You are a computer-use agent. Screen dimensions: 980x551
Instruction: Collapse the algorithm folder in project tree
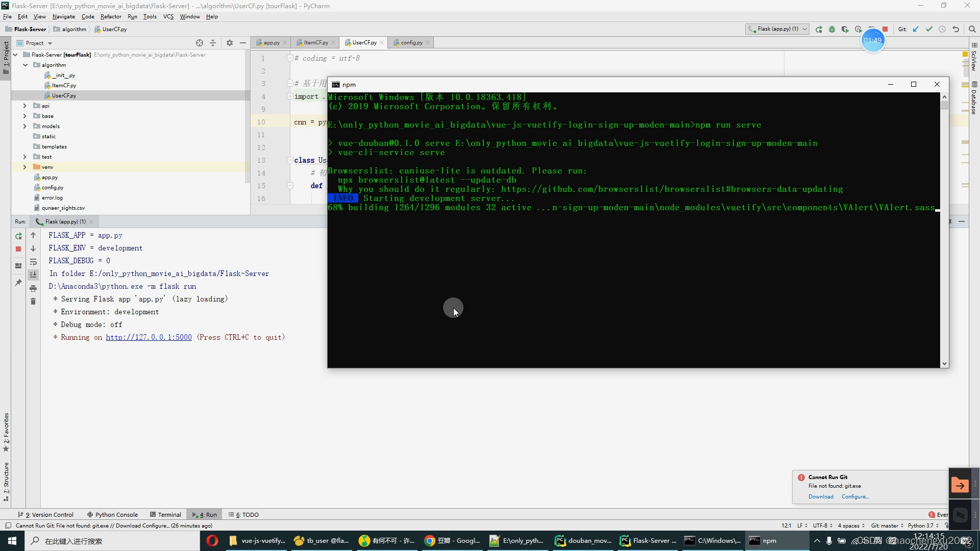tap(24, 65)
